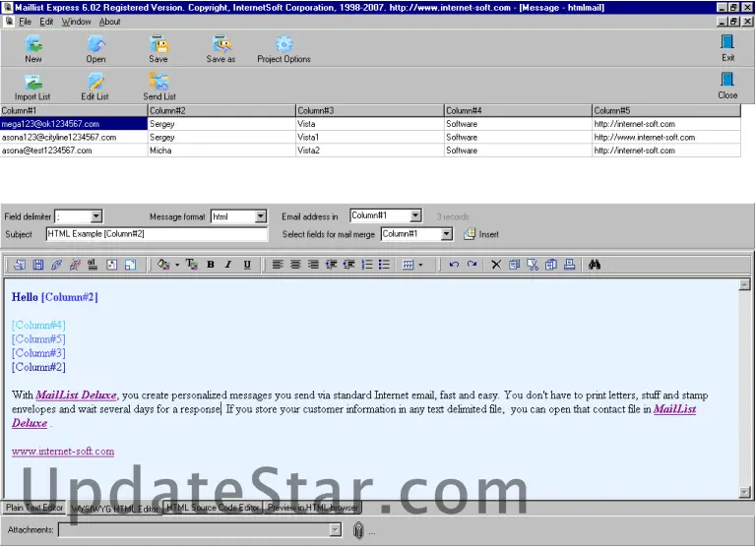Toggle Bold formatting in editor toolbar
This screenshot has width=756, height=546.
pyautogui.click(x=211, y=265)
